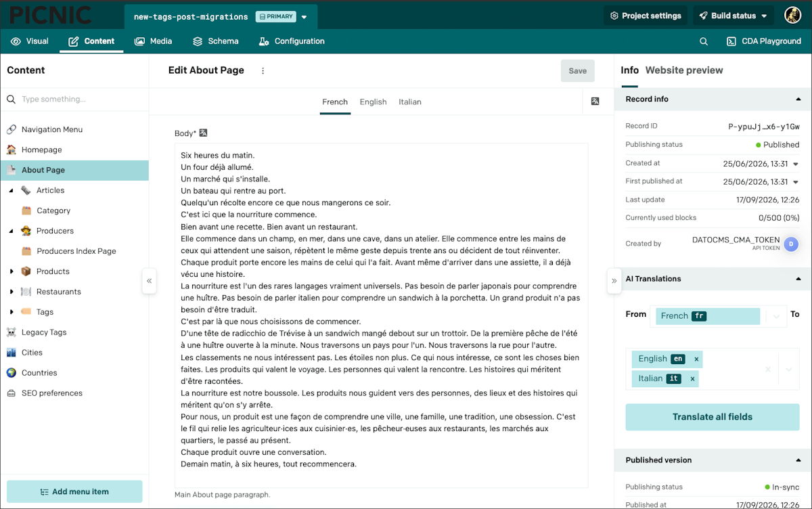Select French locale tab
The width and height of the screenshot is (812, 509).
(x=335, y=102)
